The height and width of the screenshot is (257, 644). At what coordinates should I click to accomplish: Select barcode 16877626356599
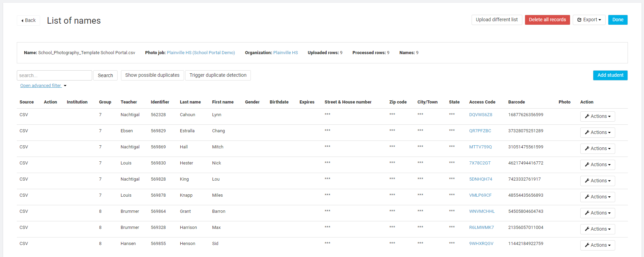coord(526,115)
